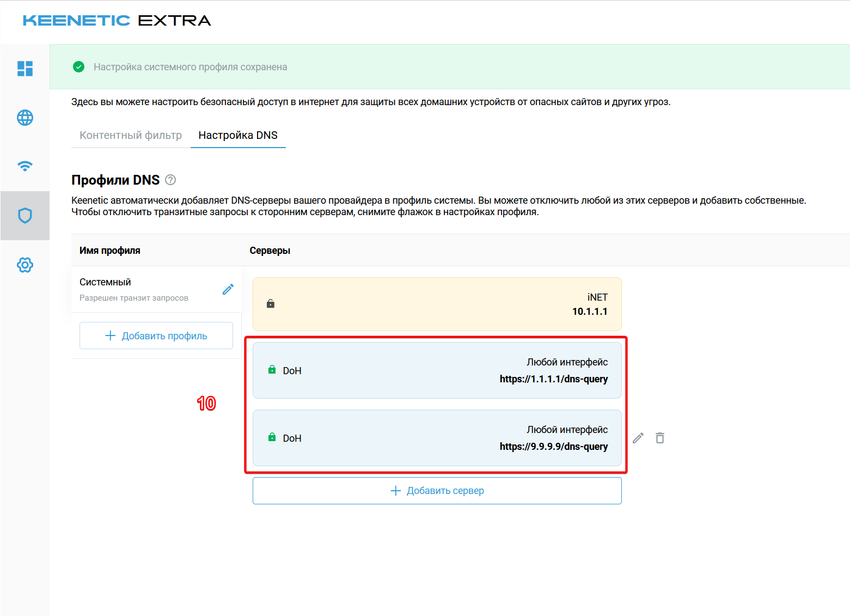Select the iNET 10.1.1.1 server card
Viewport: 850px width, 616px height.
point(437,304)
